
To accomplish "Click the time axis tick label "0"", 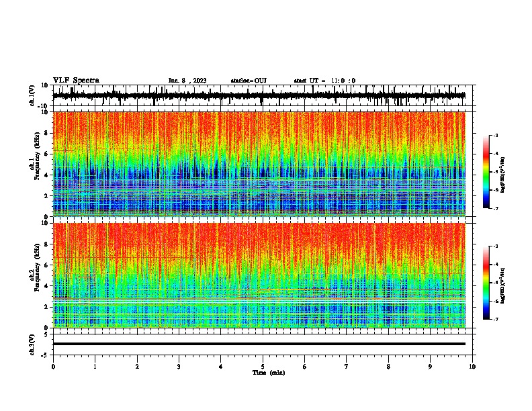I will coord(53,367).
